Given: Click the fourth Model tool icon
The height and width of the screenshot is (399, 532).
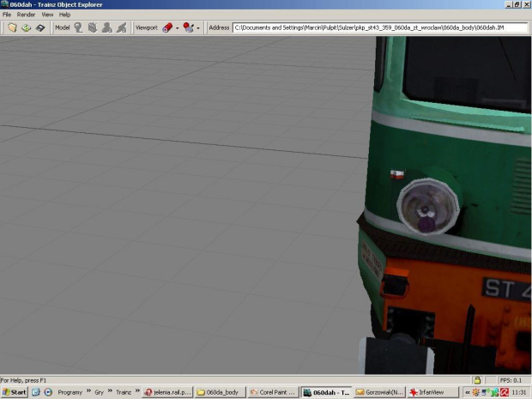Looking at the screenshot, I should point(122,27).
